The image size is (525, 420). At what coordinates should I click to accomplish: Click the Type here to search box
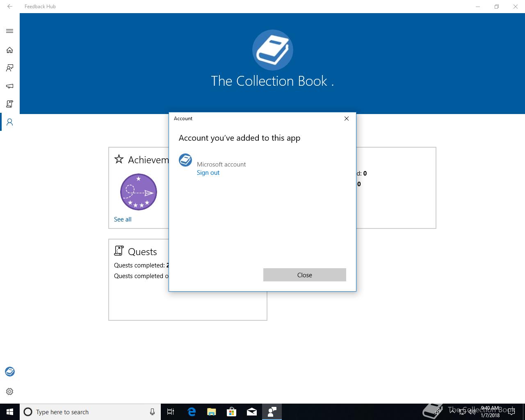tap(90, 412)
